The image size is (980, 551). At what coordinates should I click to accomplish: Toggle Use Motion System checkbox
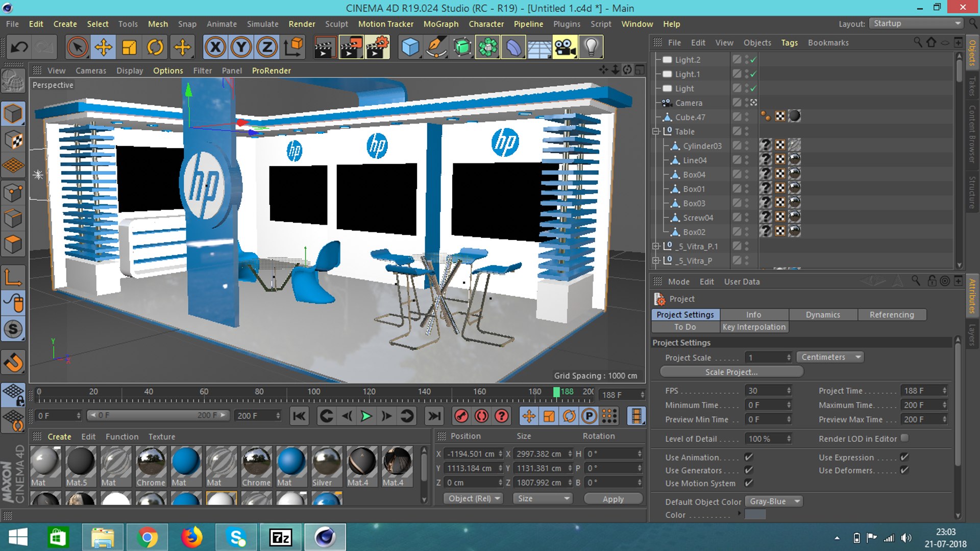748,483
